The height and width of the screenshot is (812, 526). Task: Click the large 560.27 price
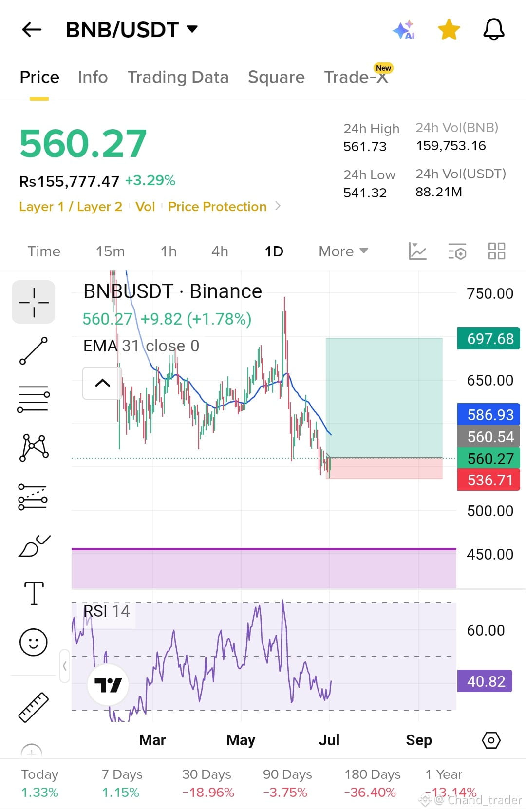tap(83, 144)
